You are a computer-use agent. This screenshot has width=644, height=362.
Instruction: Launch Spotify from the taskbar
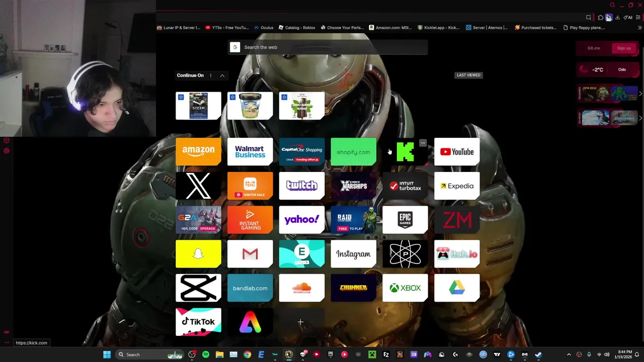206,354
